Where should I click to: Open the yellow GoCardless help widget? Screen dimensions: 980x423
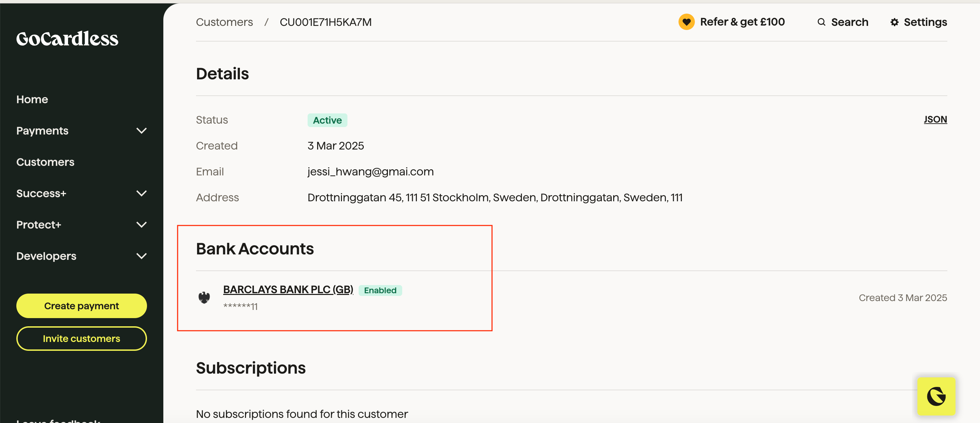pos(936,396)
